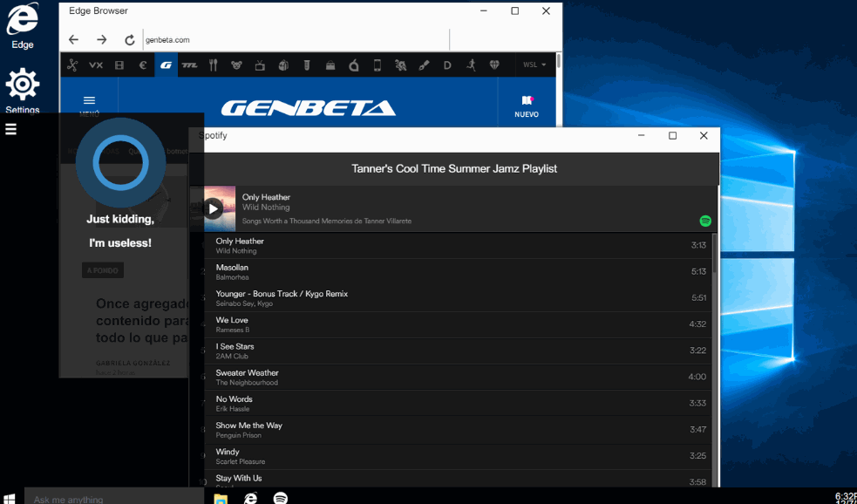Click the taskbar clock

tap(846, 499)
